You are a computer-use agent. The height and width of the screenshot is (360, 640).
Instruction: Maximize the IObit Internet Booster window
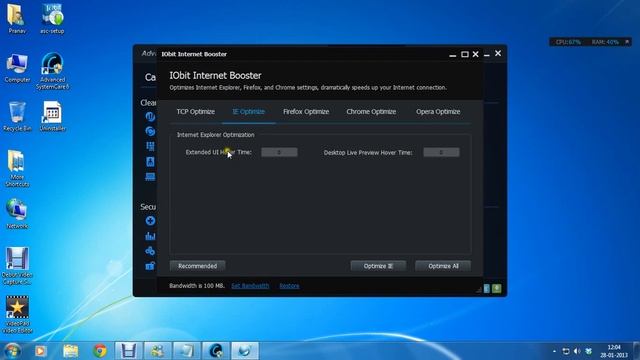[464, 54]
